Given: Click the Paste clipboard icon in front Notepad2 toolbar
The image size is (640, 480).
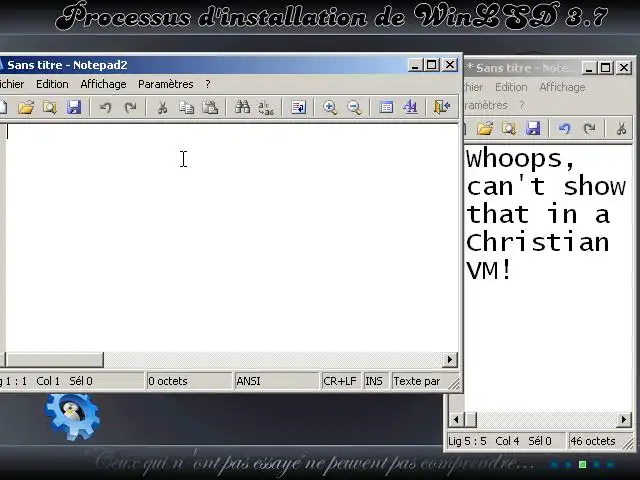Looking at the screenshot, I should coord(211,107).
